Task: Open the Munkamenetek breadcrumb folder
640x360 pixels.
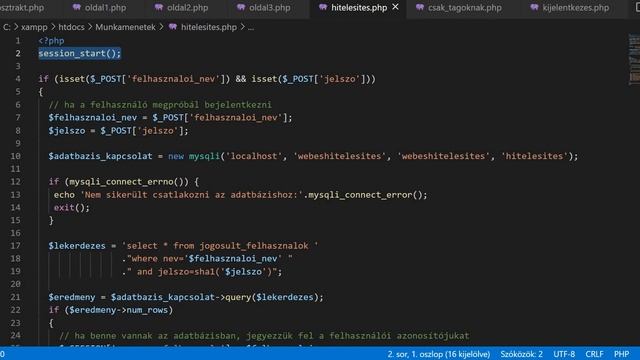Action: point(125,27)
